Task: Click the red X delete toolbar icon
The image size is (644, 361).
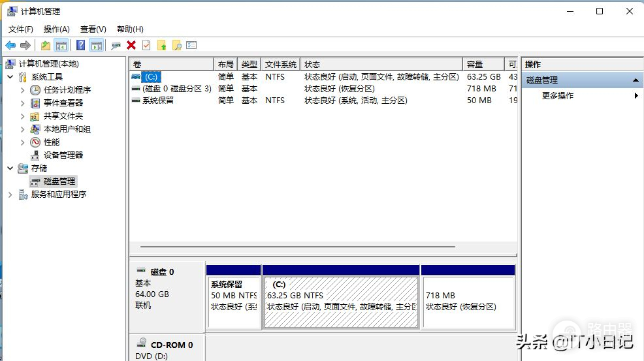Action: 131,45
